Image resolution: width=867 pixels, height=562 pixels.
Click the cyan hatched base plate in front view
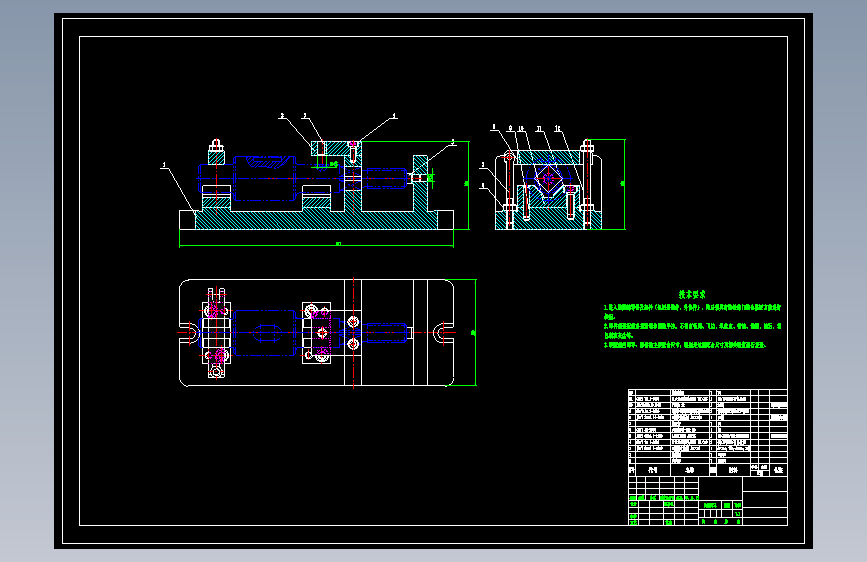pos(316,220)
